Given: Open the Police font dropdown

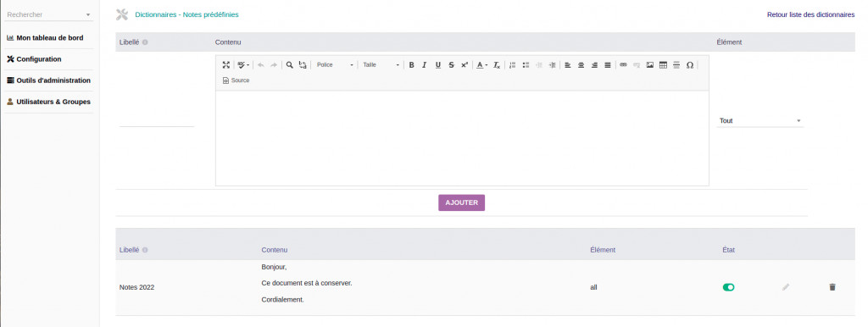Looking at the screenshot, I should point(335,64).
